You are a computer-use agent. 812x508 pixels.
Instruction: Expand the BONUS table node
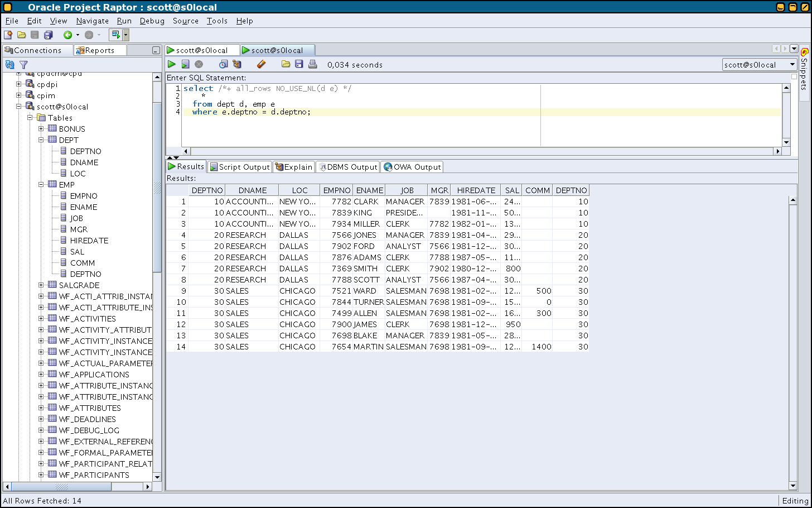click(41, 128)
